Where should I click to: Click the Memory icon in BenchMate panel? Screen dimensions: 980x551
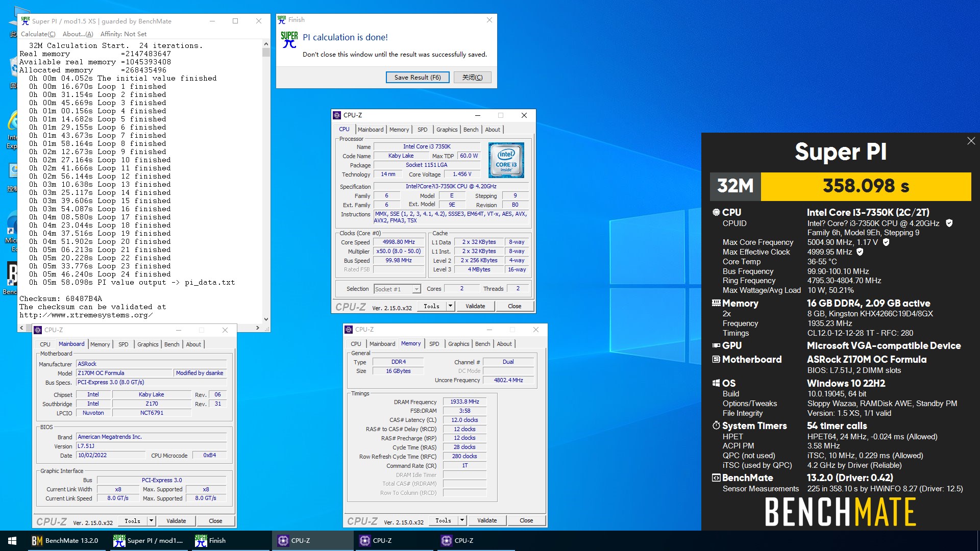click(x=716, y=303)
